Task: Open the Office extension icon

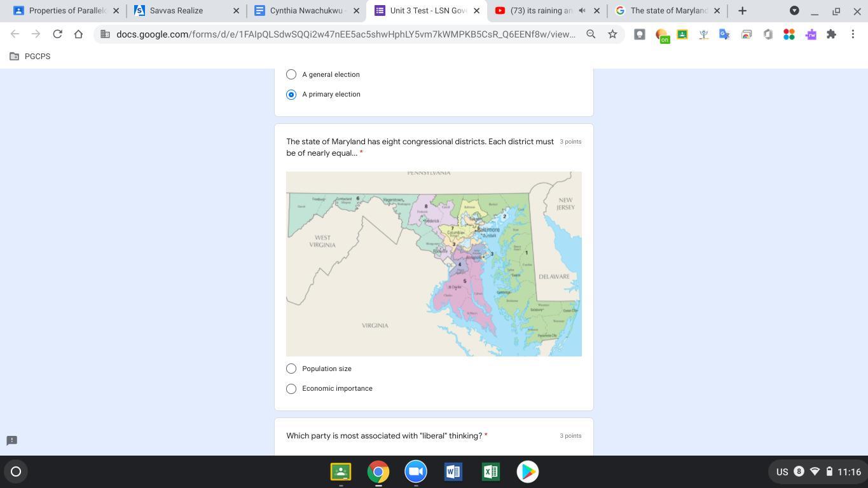Action: click(768, 34)
